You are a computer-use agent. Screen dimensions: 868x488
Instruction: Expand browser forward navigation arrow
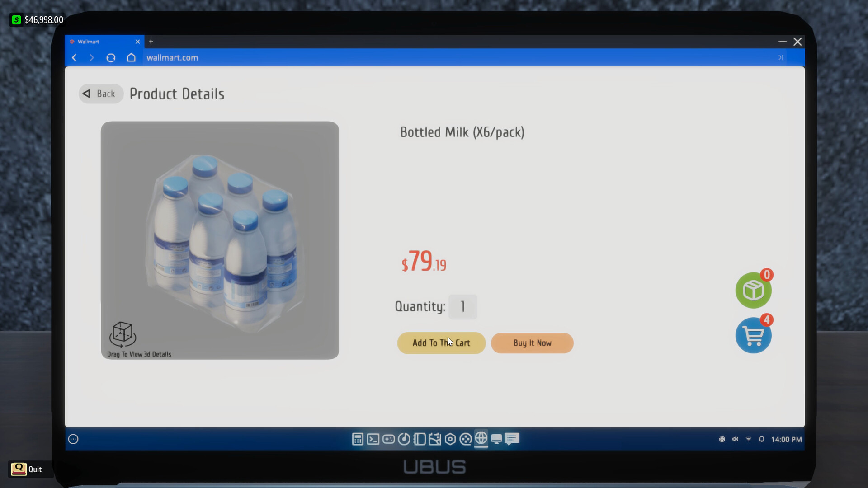91,58
